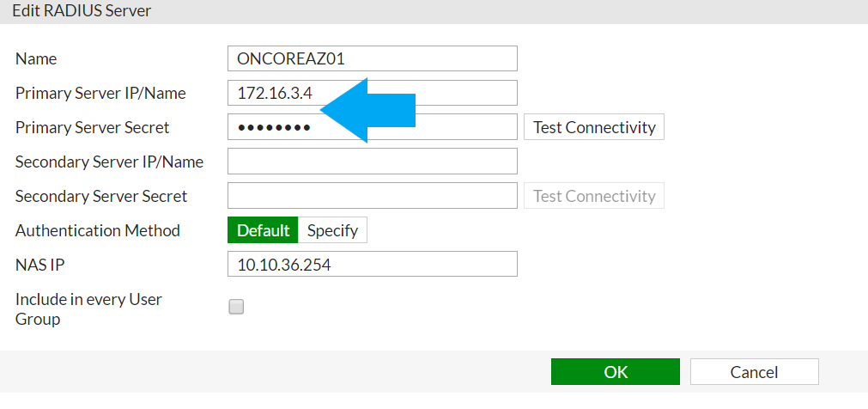Image resolution: width=868 pixels, height=409 pixels.
Task: Click the Authentication Method label
Action: click(98, 230)
